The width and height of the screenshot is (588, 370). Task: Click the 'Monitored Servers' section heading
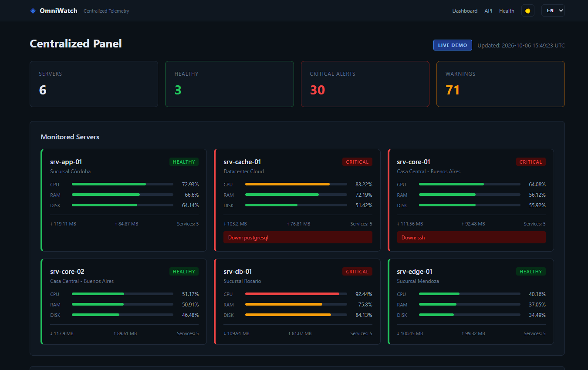pyautogui.click(x=70, y=137)
